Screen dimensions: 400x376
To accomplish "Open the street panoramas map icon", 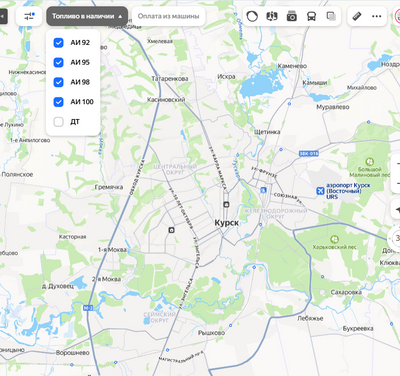I will (x=272, y=16).
